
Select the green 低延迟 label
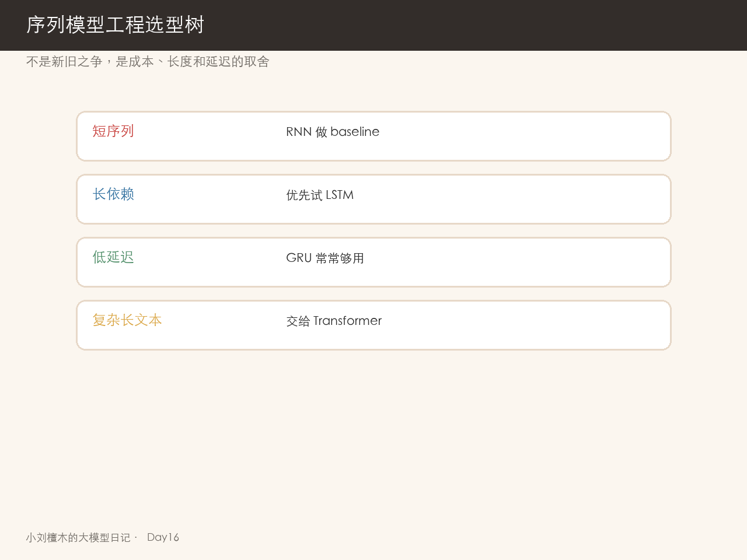pos(113,257)
